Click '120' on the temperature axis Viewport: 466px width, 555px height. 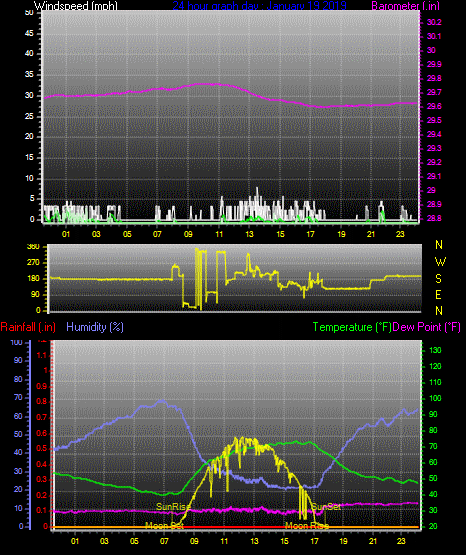point(435,366)
